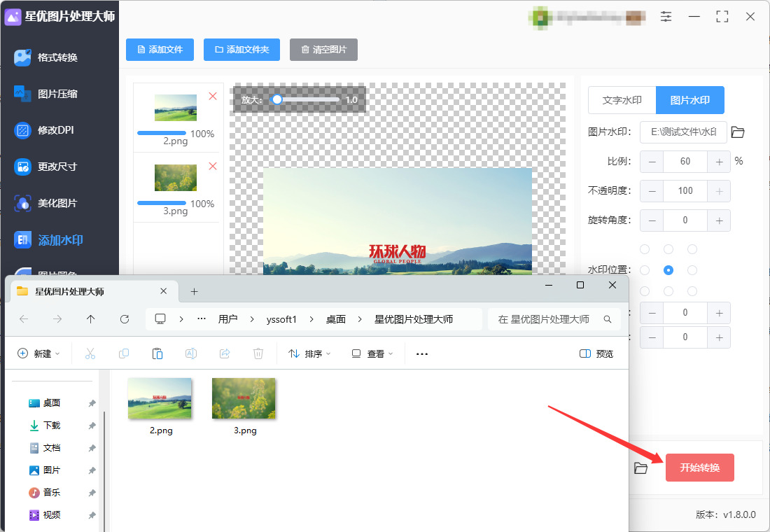Switch to the 文字水印 tab
Viewport: 770px width, 532px height.
tap(622, 100)
